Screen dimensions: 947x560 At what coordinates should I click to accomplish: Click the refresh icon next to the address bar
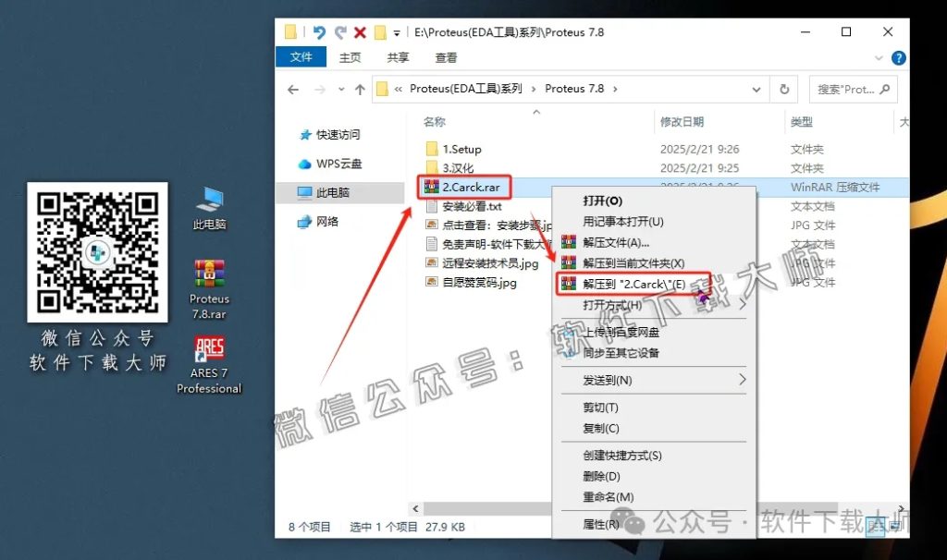(x=785, y=88)
